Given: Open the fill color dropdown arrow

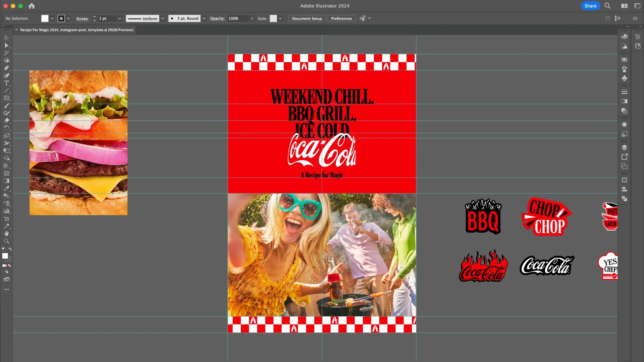Looking at the screenshot, I should point(52,18).
